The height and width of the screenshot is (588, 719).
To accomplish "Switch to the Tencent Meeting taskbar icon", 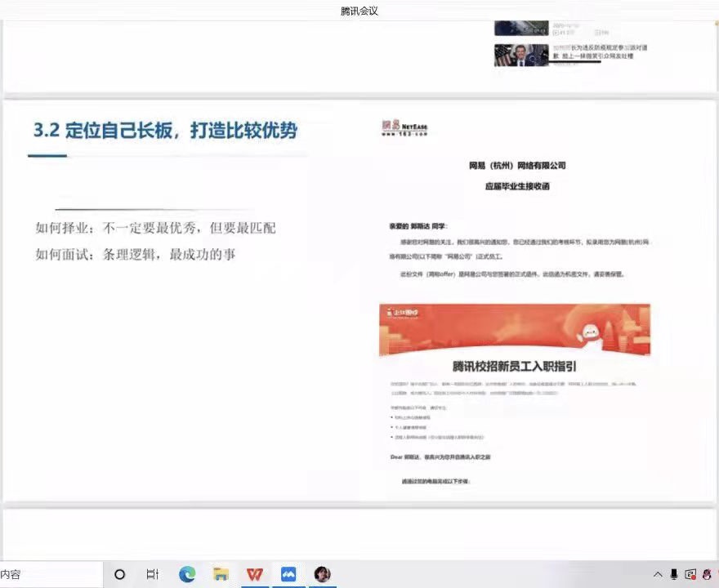I will click(288, 574).
